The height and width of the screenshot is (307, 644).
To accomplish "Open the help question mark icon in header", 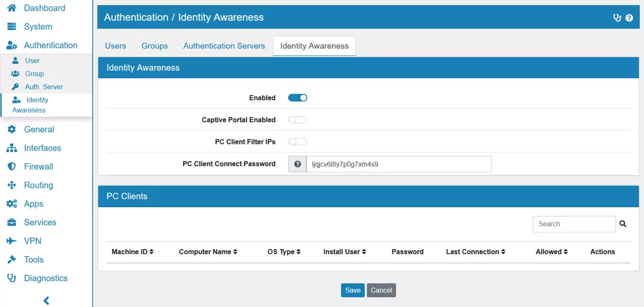I will click(630, 18).
